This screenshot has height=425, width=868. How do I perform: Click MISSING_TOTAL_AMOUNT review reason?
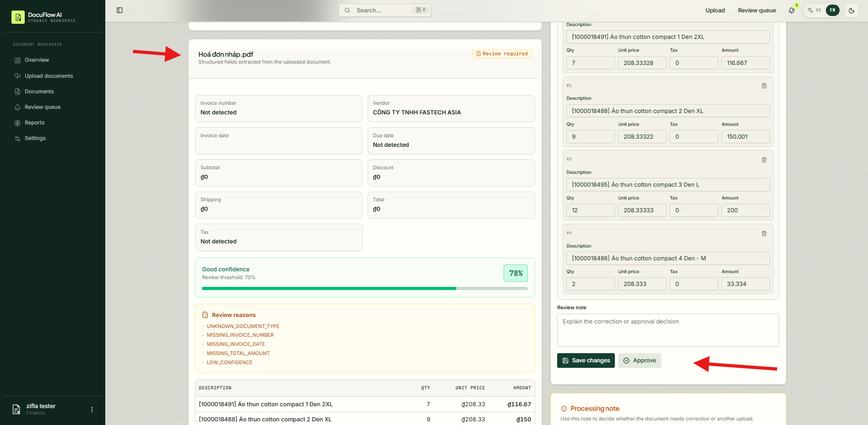238,353
